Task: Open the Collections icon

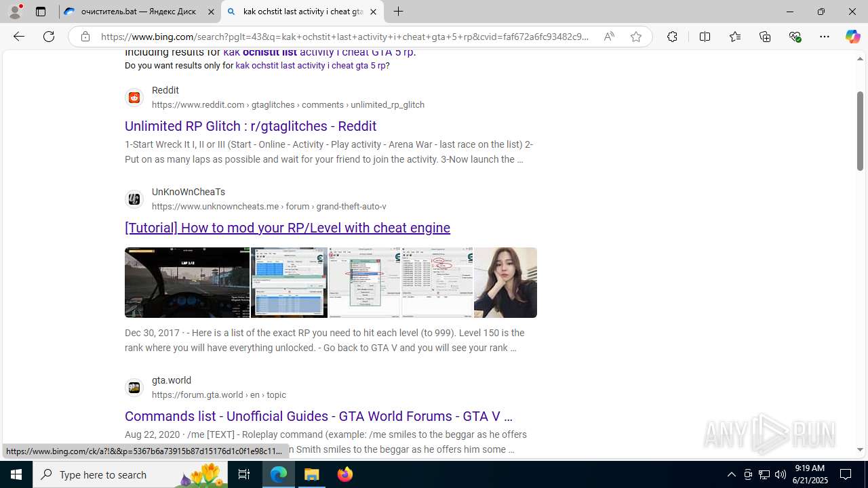Action: pyautogui.click(x=765, y=37)
